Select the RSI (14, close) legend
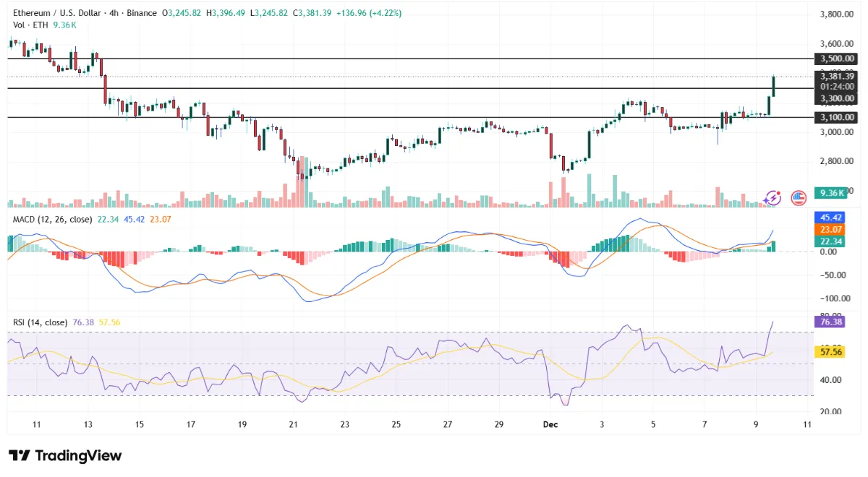Viewport: 868px width, 477px height. point(39,322)
